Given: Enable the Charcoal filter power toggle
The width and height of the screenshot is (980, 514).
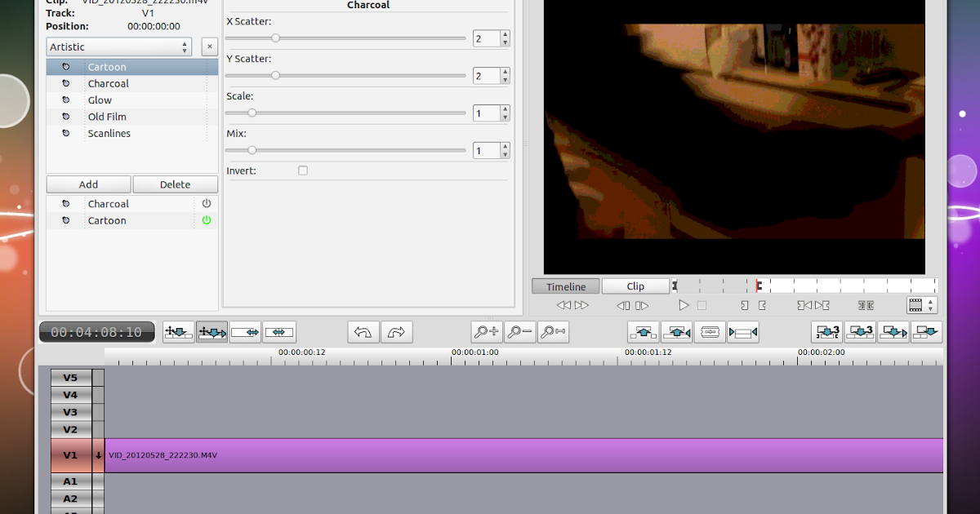Looking at the screenshot, I should point(205,203).
